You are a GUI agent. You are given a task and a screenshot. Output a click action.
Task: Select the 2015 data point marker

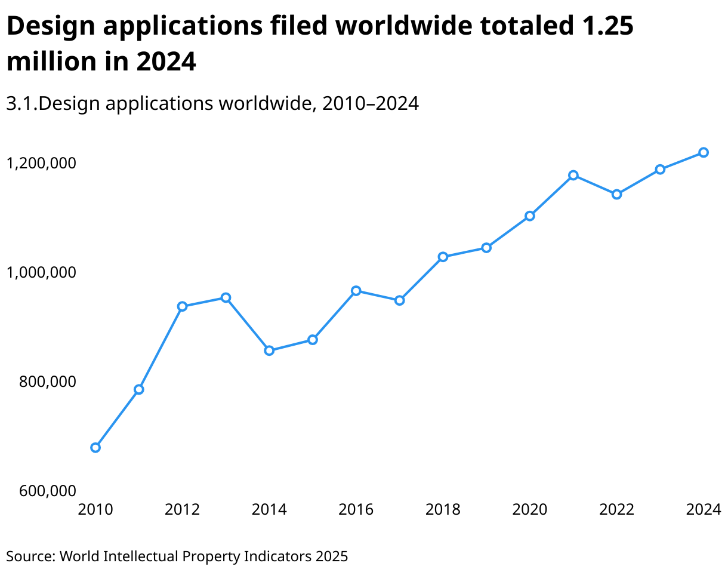point(313,339)
